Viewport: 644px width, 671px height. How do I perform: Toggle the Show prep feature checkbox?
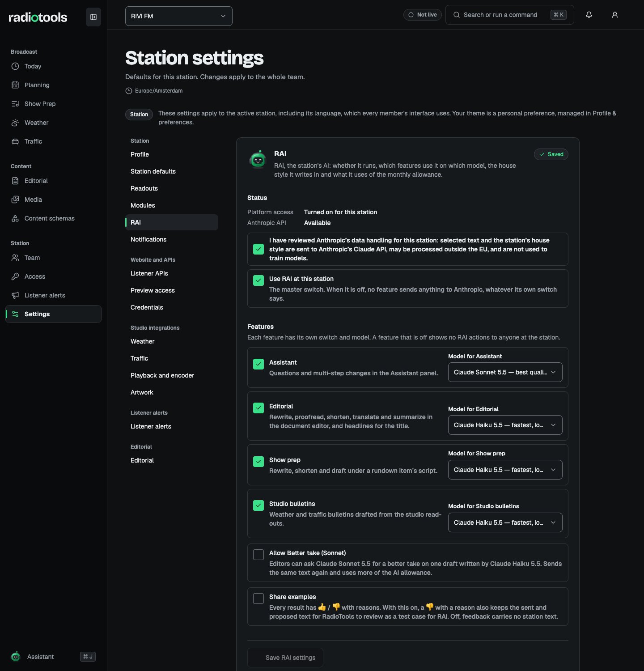[258, 462]
